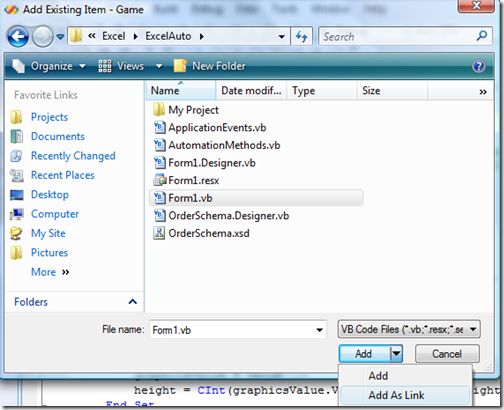Click the My Site icon in sidebar

tap(16, 233)
